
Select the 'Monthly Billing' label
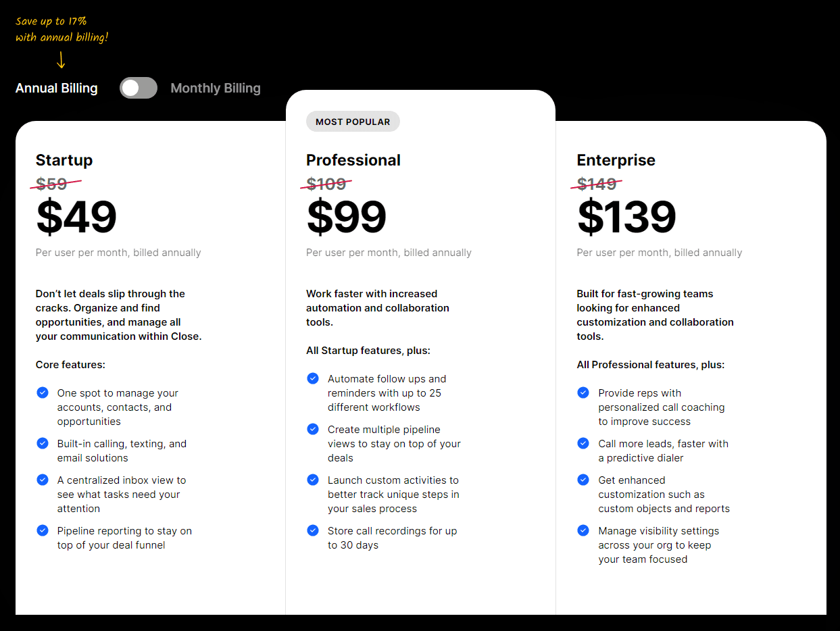click(215, 88)
